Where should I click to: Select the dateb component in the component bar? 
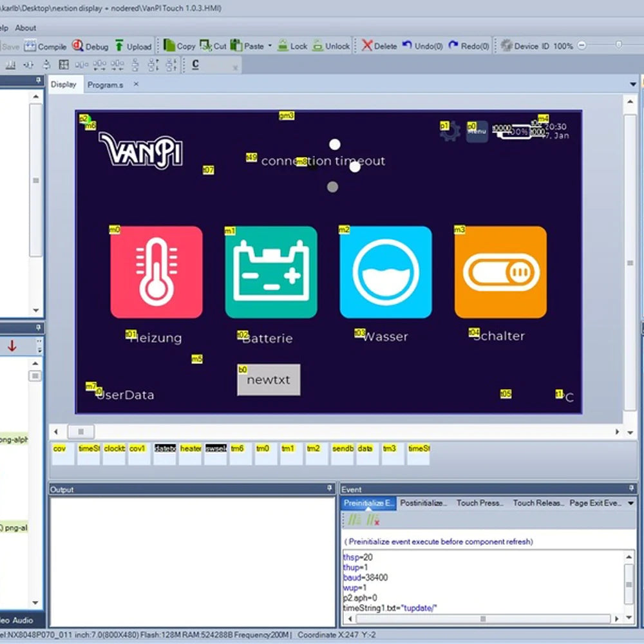click(x=164, y=448)
